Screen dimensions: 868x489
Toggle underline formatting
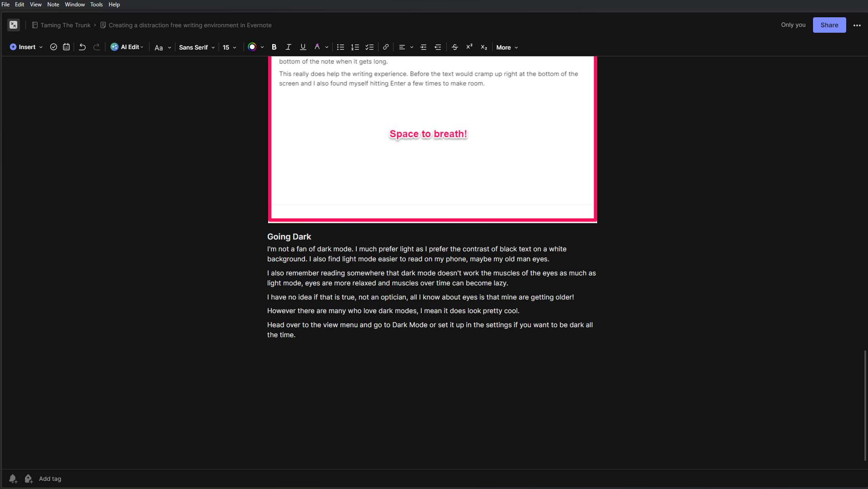tap(302, 47)
